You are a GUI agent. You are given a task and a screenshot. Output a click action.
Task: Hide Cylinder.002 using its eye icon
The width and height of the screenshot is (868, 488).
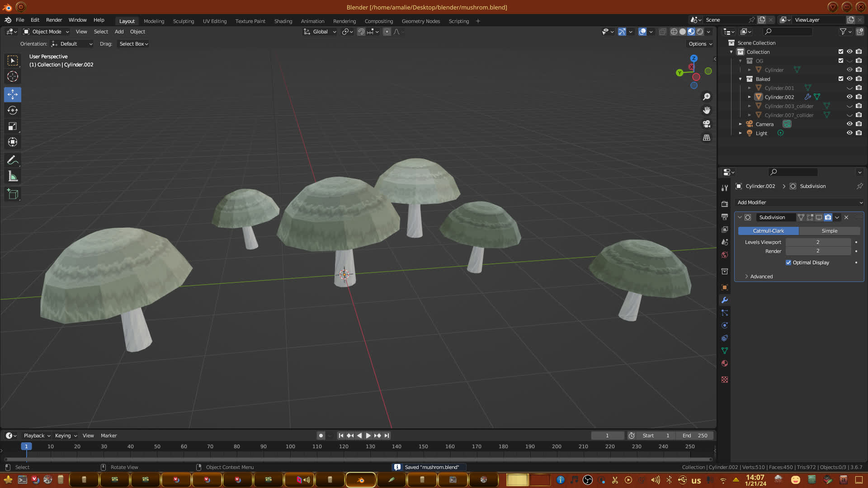[849, 97]
